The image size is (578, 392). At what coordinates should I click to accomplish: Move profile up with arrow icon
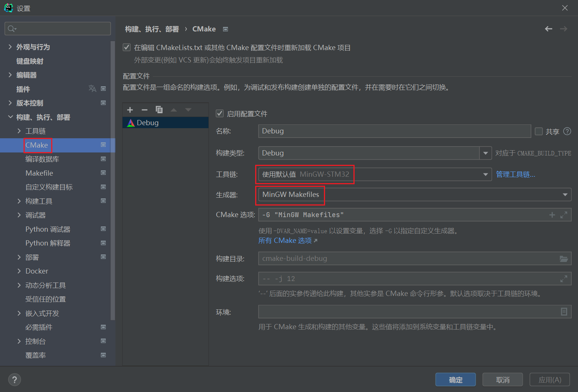(x=174, y=110)
